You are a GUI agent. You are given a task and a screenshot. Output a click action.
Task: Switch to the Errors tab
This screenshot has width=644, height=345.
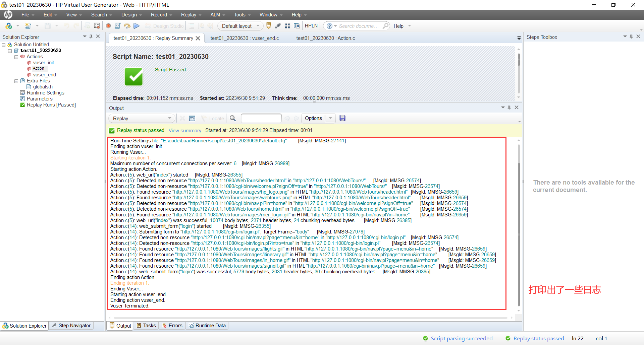click(172, 326)
